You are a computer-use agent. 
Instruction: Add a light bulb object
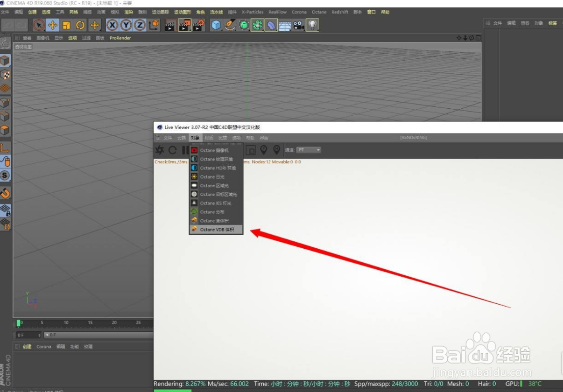[313, 25]
